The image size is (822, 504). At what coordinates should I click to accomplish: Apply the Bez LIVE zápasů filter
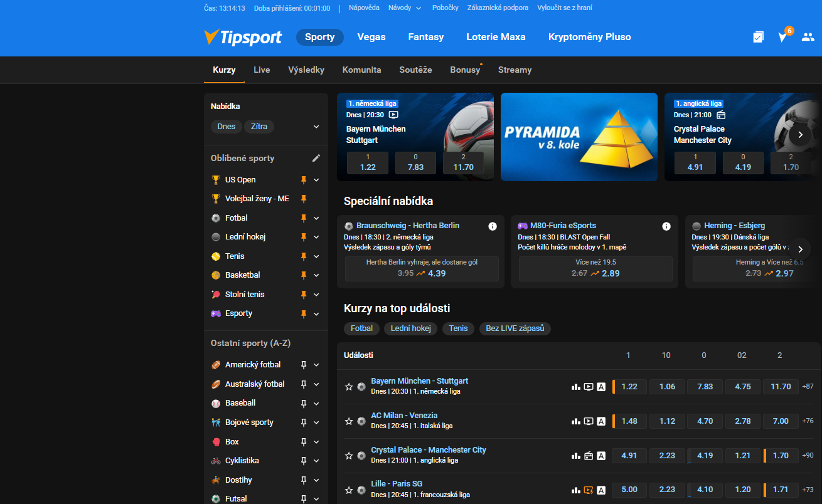tap(515, 328)
